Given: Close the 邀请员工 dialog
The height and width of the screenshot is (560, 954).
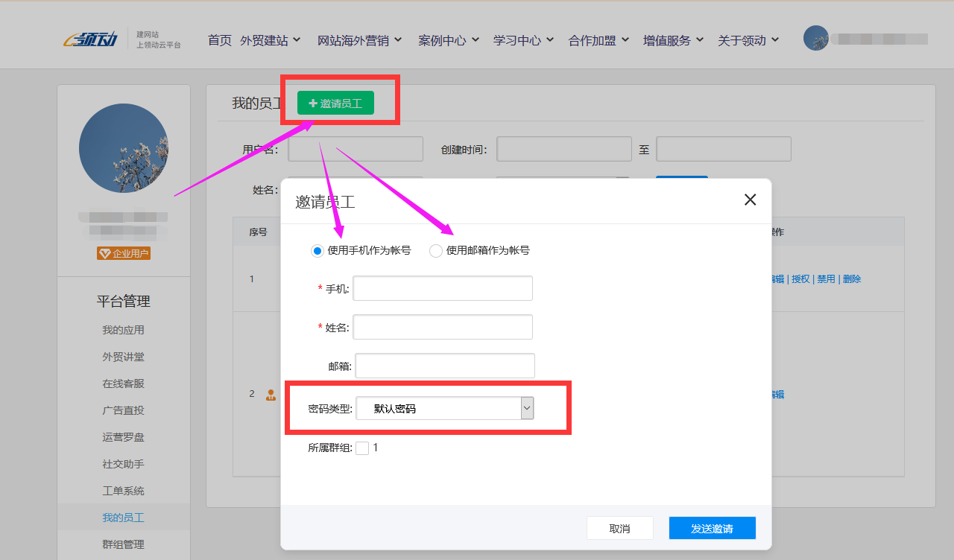Looking at the screenshot, I should [750, 200].
